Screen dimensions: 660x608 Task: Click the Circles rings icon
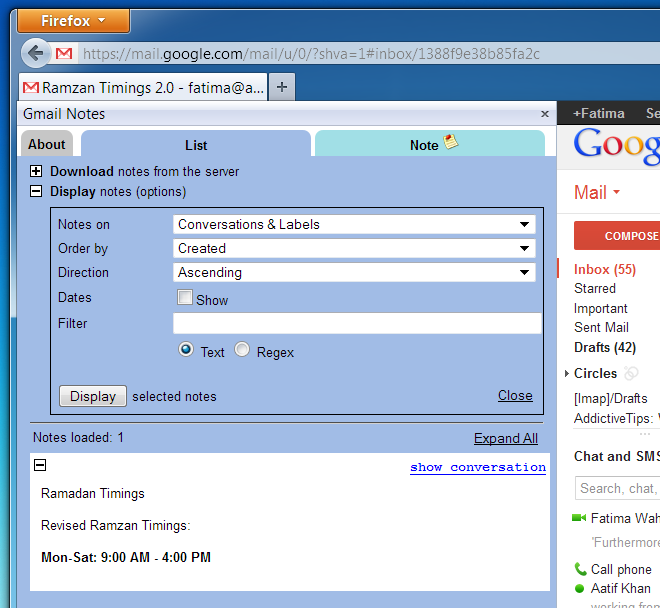tap(631, 373)
